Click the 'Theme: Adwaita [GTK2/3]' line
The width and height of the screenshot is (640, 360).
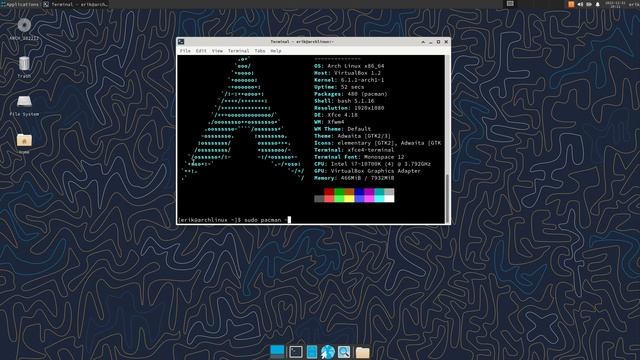click(352, 136)
